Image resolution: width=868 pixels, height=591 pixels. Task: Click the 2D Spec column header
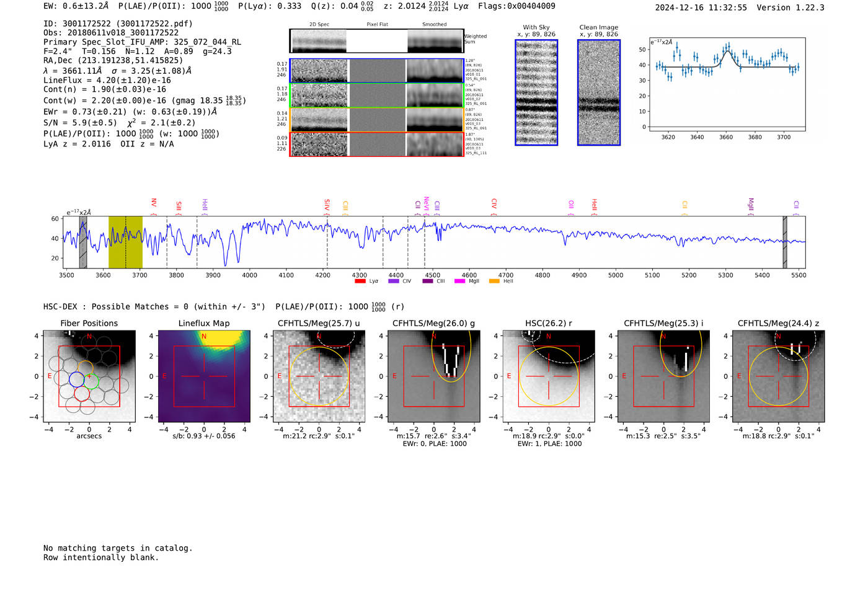[319, 25]
